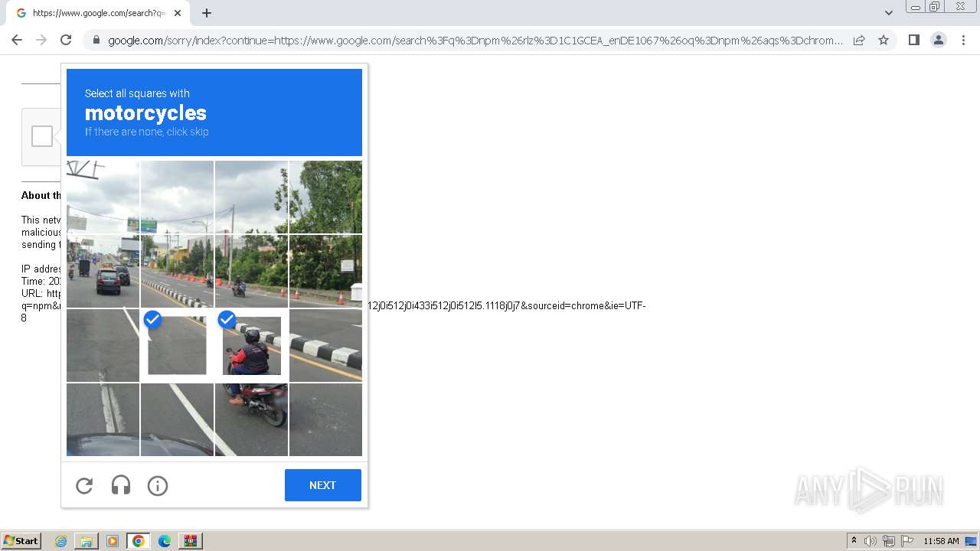Go forward in browser history
980x551 pixels.
[x=41, y=40]
